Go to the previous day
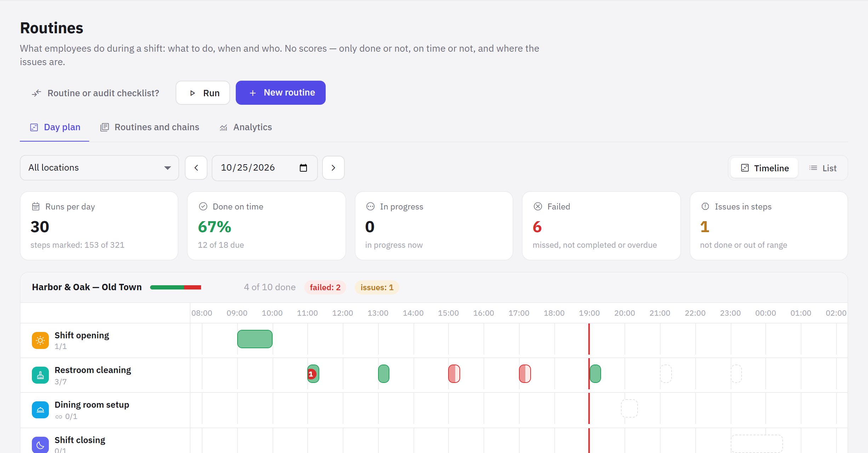868x453 pixels. 196,168
